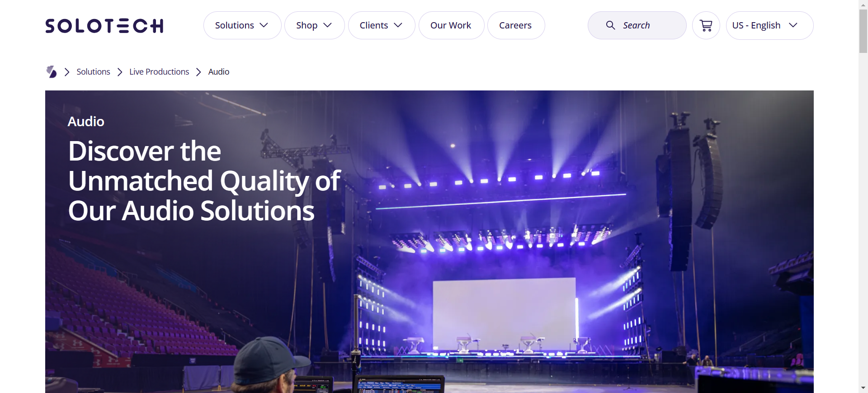Screen dimensions: 868x393
Task: Click the scrollbar down arrow
Action: click(x=863, y=388)
